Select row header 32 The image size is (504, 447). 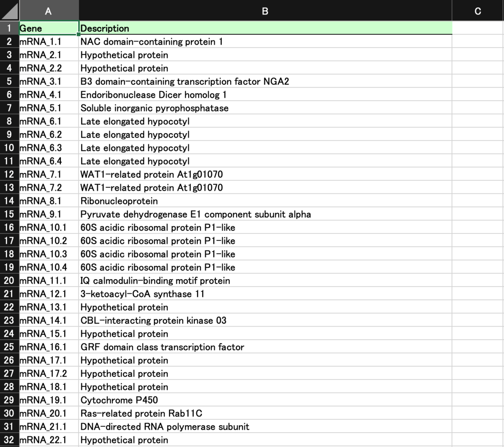coord(9,440)
